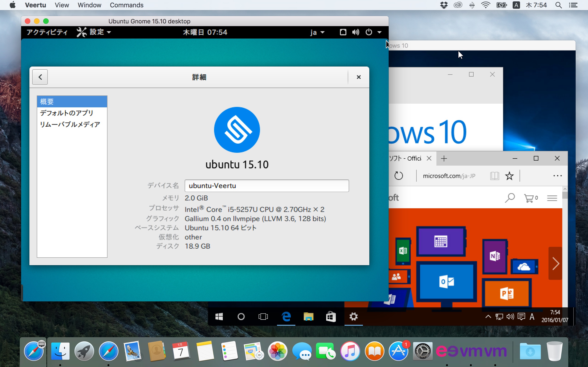Screen dimensions: 588x367
Task: Click アクティビティ in the GNOME top bar
Action: (47, 32)
